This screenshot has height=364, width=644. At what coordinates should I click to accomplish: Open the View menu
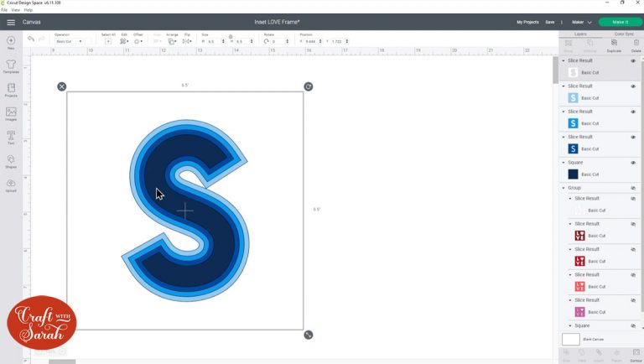coord(16,10)
